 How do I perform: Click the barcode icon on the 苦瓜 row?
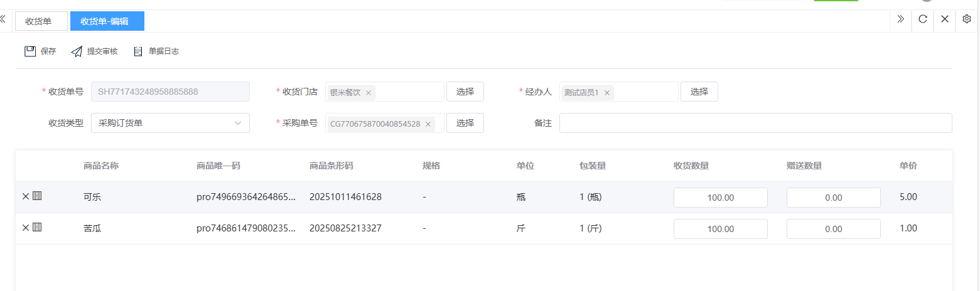[37, 228]
